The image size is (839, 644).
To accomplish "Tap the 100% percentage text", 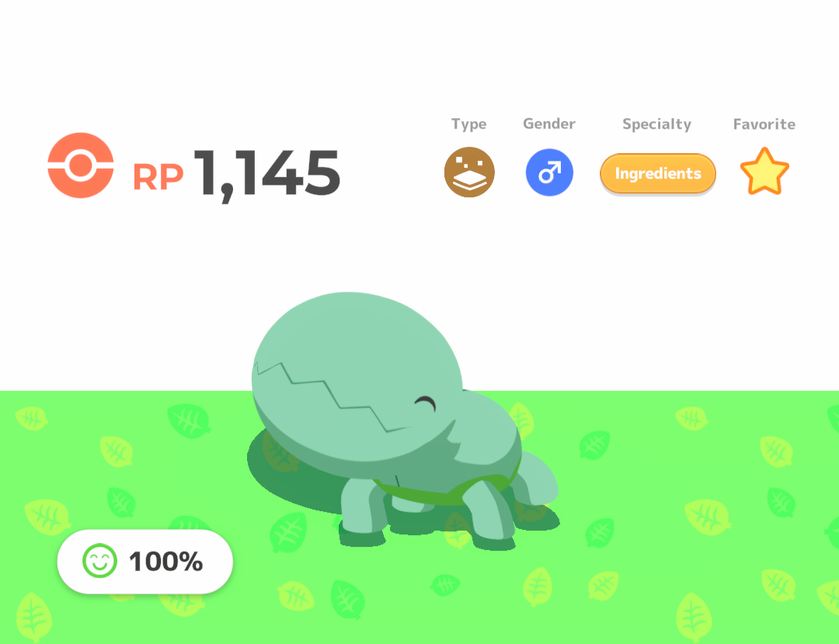I will [166, 562].
